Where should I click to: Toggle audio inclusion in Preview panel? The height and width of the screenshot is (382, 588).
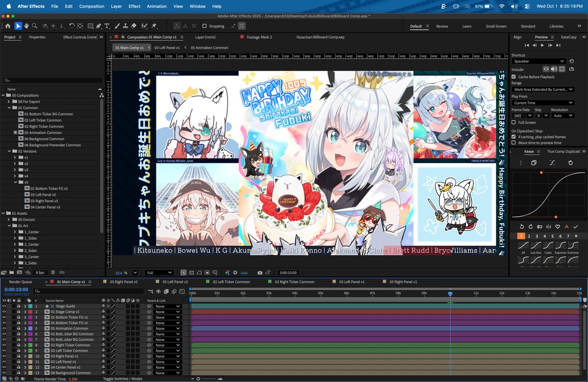tap(554, 69)
